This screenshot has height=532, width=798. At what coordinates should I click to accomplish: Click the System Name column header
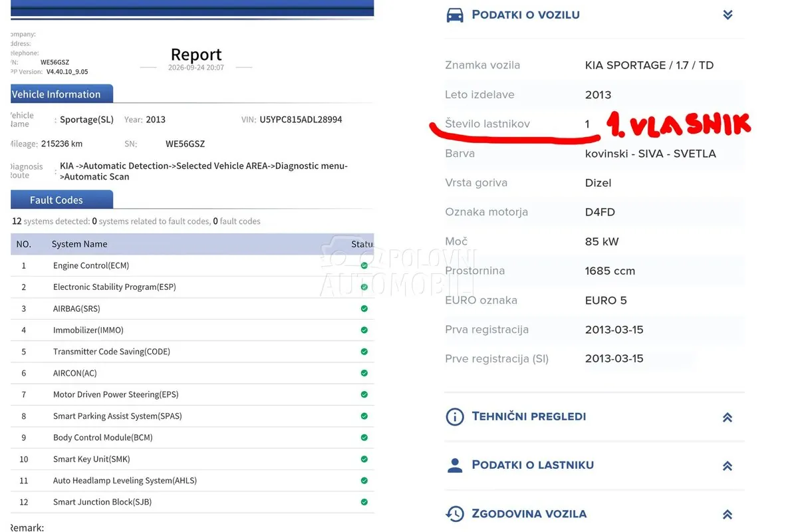pyautogui.click(x=79, y=244)
